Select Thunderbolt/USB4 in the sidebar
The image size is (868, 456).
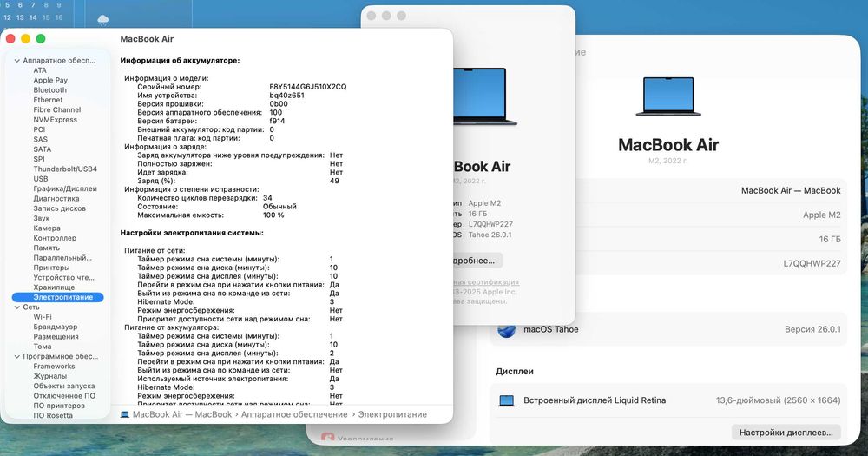(65, 169)
